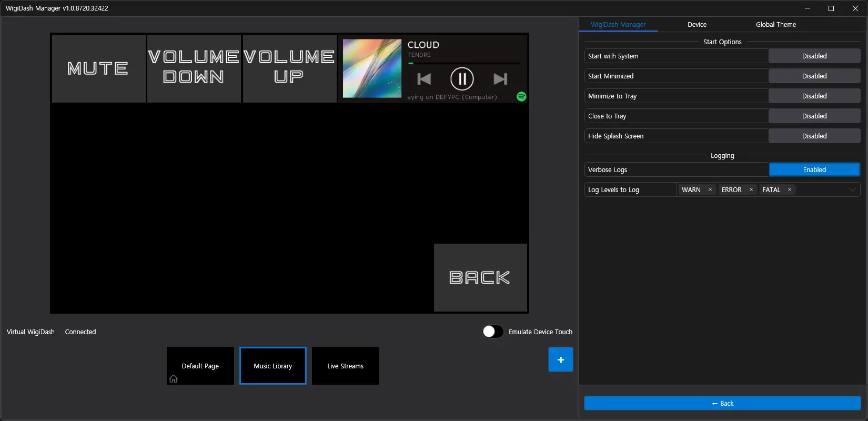The width and height of the screenshot is (868, 421).
Task: Pause the playing song Cloud
Action: [462, 79]
